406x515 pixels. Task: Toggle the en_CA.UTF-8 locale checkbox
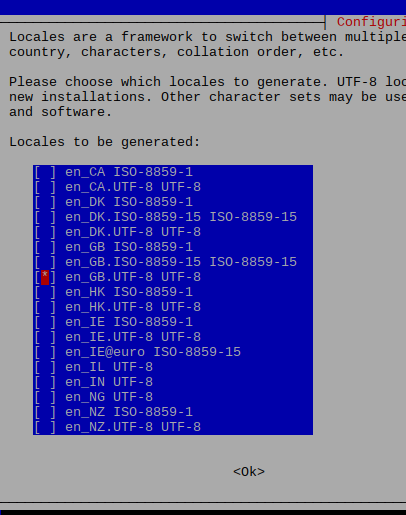[45, 187]
